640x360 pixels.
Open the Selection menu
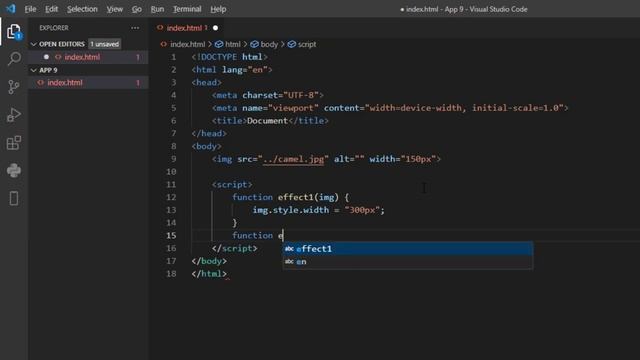(82, 9)
